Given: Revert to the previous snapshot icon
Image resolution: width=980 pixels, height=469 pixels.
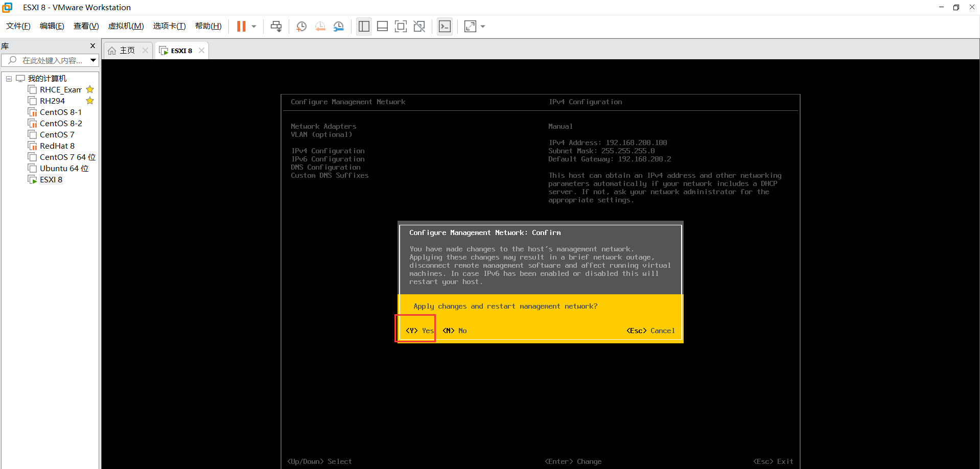Looking at the screenshot, I should 320,27.
